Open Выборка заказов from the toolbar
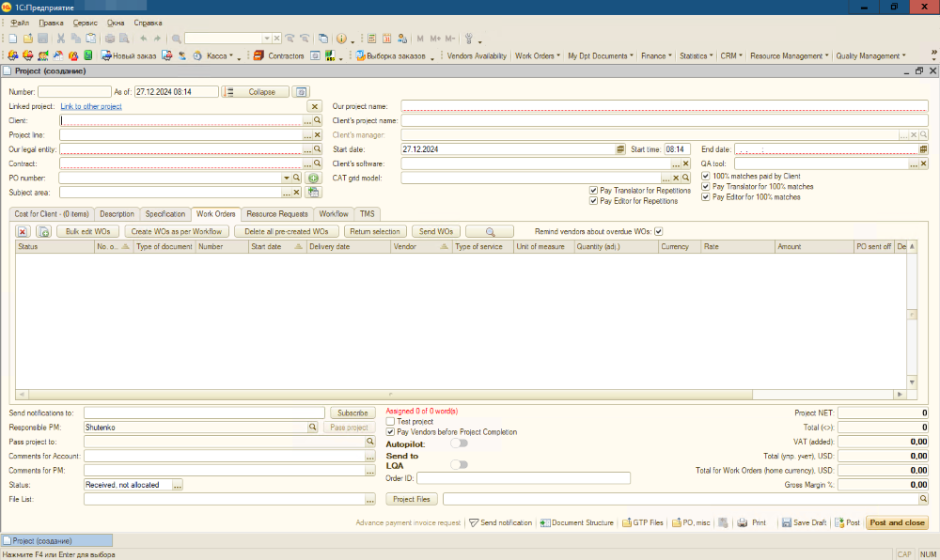The image size is (940, 560). 392,56
